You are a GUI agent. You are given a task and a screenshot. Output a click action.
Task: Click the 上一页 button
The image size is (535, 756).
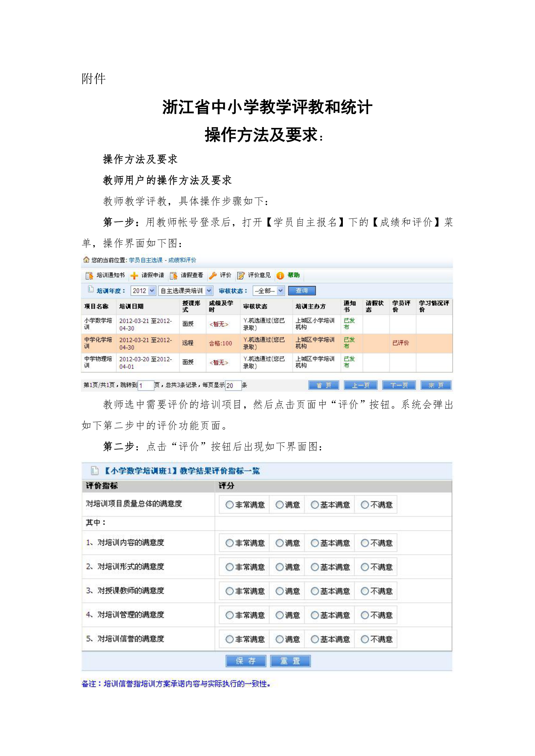pyautogui.click(x=361, y=385)
